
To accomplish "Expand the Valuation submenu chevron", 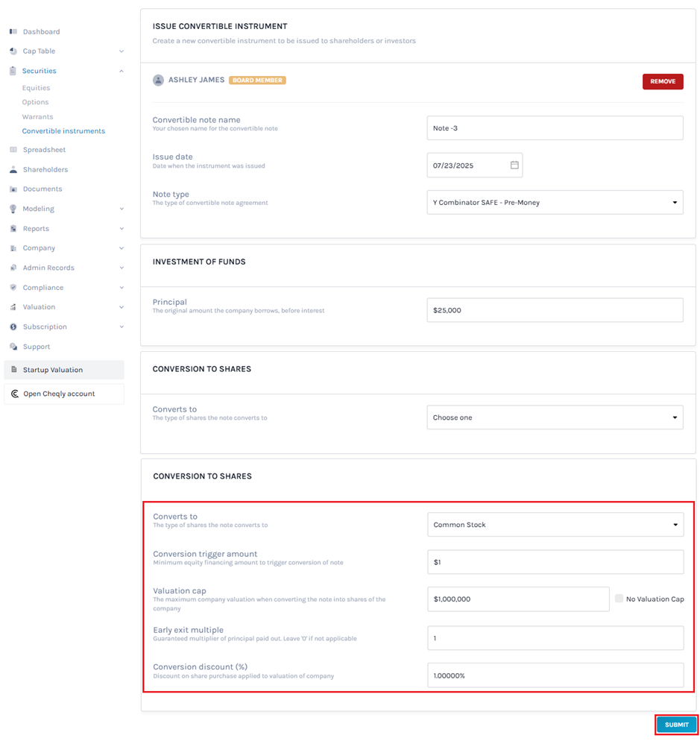I will point(122,307).
